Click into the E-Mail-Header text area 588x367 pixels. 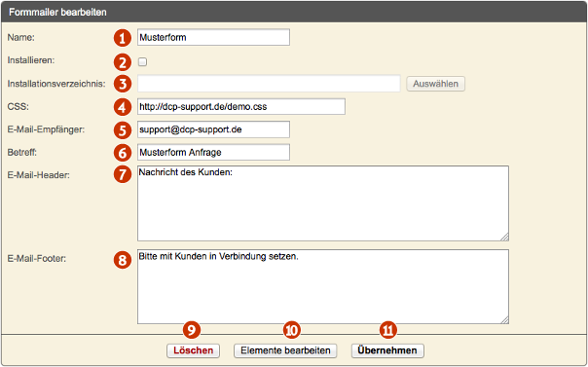pyautogui.click(x=323, y=203)
